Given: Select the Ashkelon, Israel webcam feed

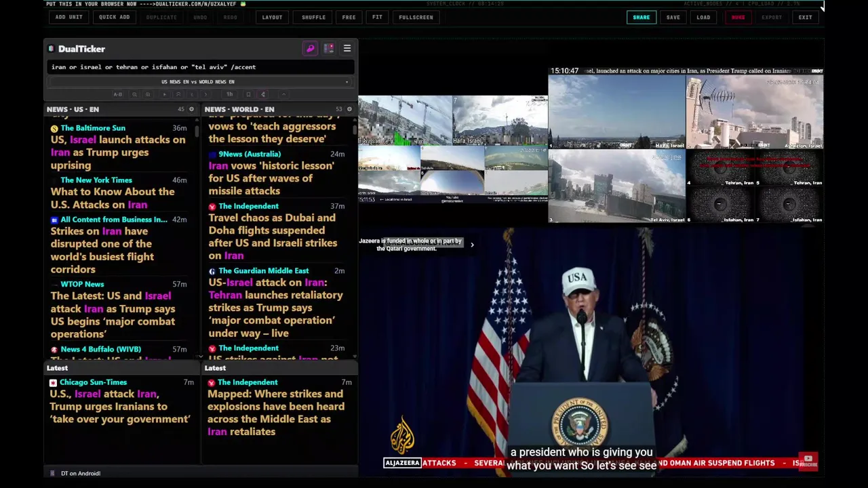Looking at the screenshot, I should (x=754, y=112).
